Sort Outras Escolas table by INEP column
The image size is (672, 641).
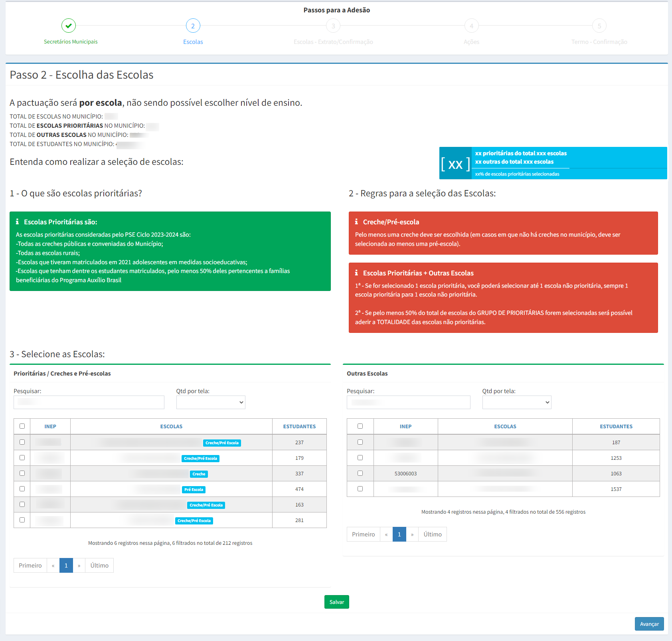click(405, 426)
